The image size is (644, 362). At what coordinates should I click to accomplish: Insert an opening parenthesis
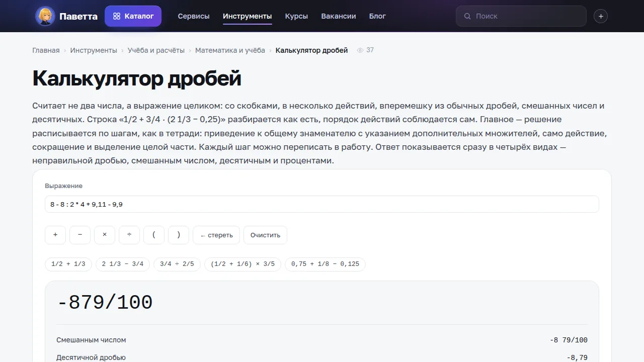coord(154,235)
